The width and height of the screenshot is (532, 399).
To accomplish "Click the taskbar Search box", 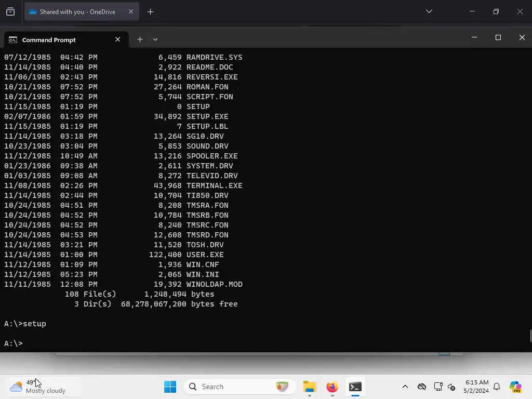I will click(240, 387).
